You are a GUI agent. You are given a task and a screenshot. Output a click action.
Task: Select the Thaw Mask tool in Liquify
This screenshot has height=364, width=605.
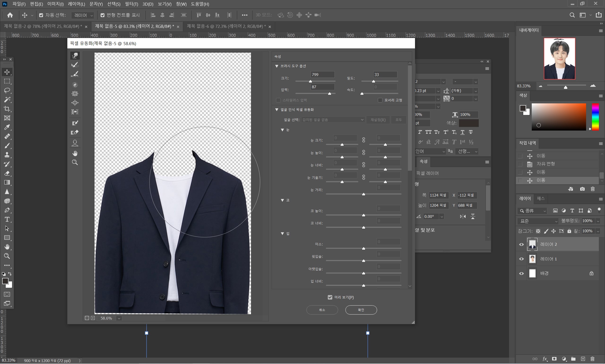point(75,132)
